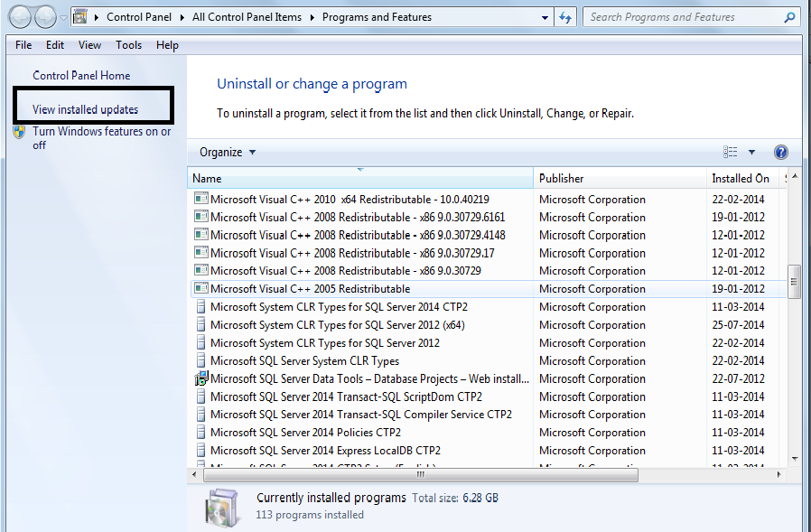Open Turn Windows features on or off
Viewport: 811px width, 532px height.
[x=101, y=138]
